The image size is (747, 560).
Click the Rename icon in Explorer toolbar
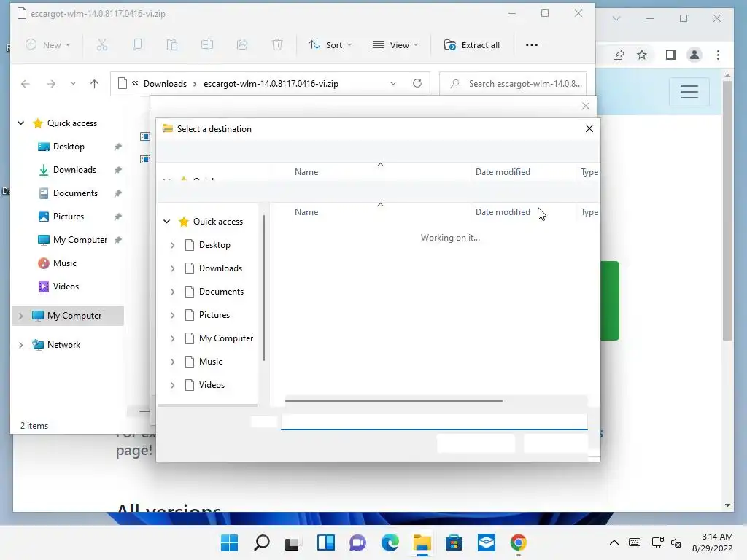pyautogui.click(x=206, y=44)
